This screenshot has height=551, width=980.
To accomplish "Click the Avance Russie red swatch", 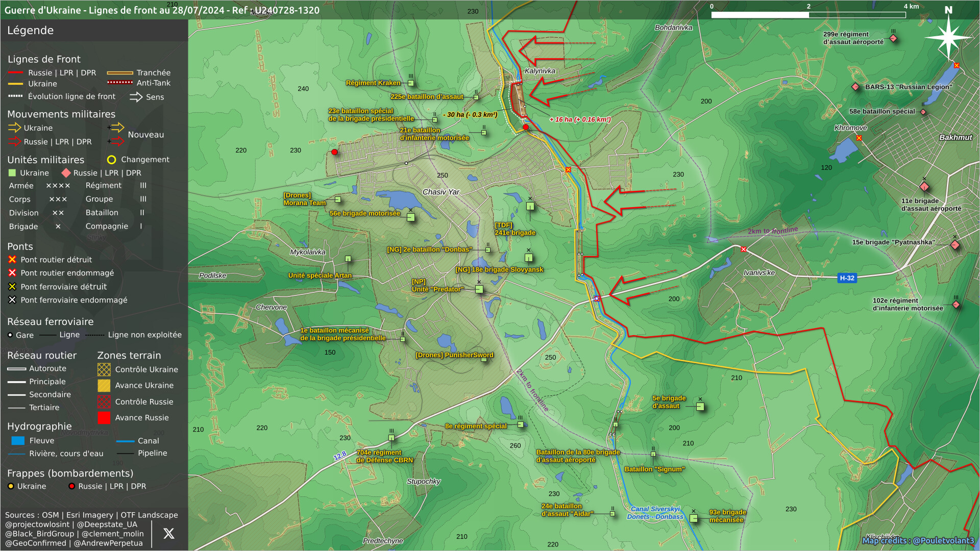I will pyautogui.click(x=104, y=418).
